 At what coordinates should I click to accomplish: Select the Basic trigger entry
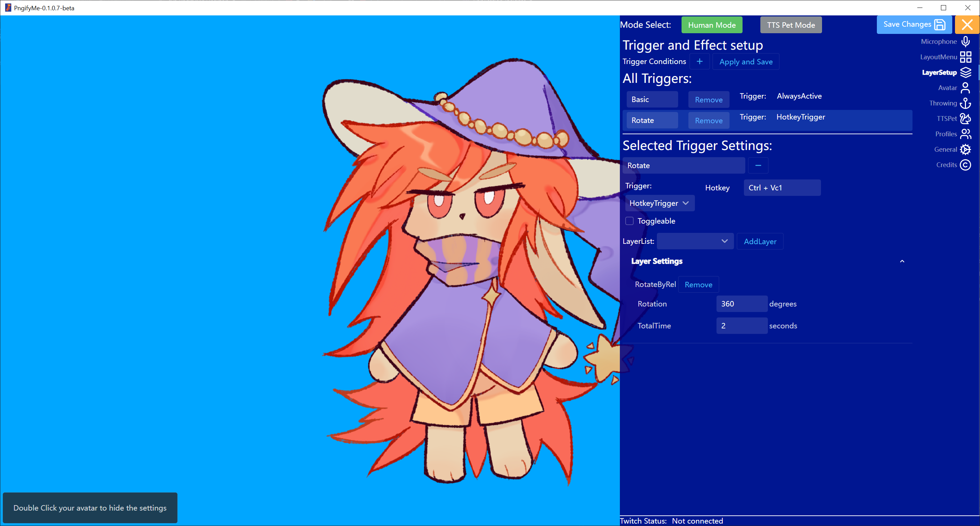(x=652, y=99)
